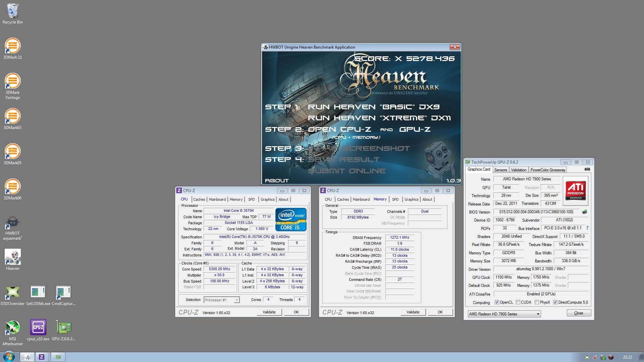Switch to GPU-Z taskbar button
Image resolution: width=644 pixels, height=362 pixels.
pos(58,357)
